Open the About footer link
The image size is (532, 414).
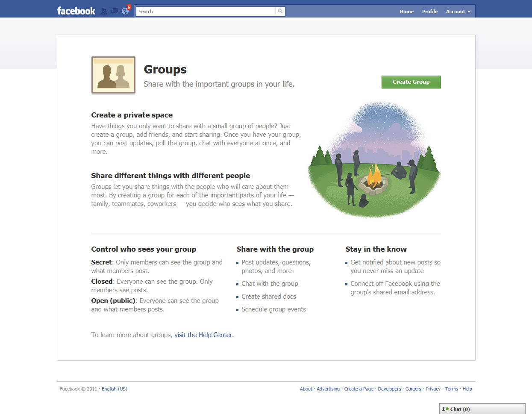click(306, 389)
